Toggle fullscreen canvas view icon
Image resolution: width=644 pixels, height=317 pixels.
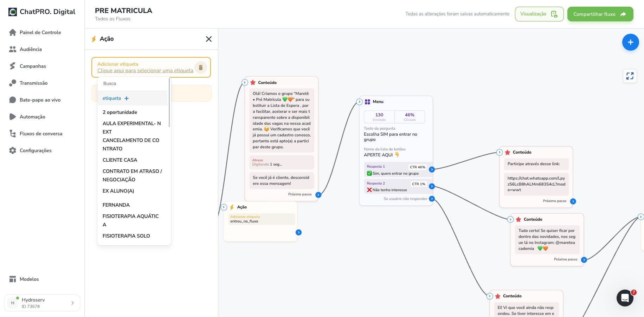630,76
